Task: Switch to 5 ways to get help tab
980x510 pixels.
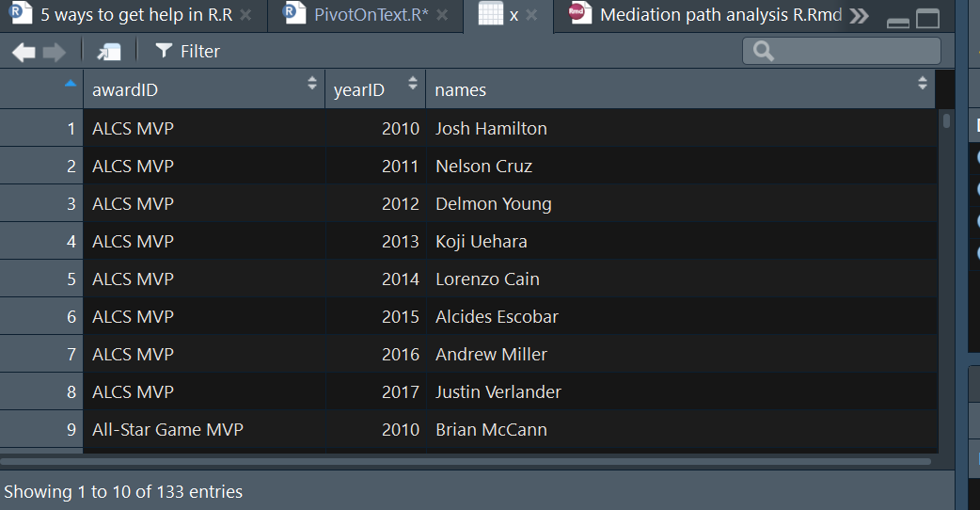Action: tap(134, 15)
